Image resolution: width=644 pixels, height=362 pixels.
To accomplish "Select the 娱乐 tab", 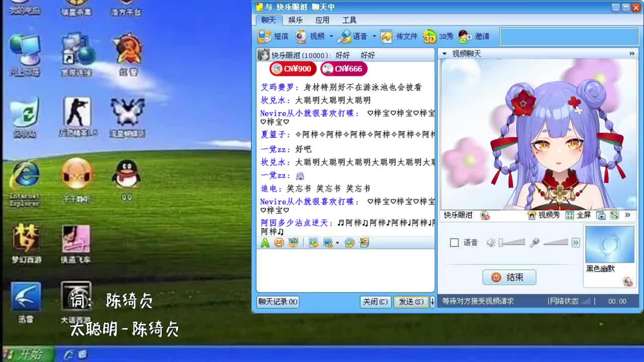I will pyautogui.click(x=295, y=20).
